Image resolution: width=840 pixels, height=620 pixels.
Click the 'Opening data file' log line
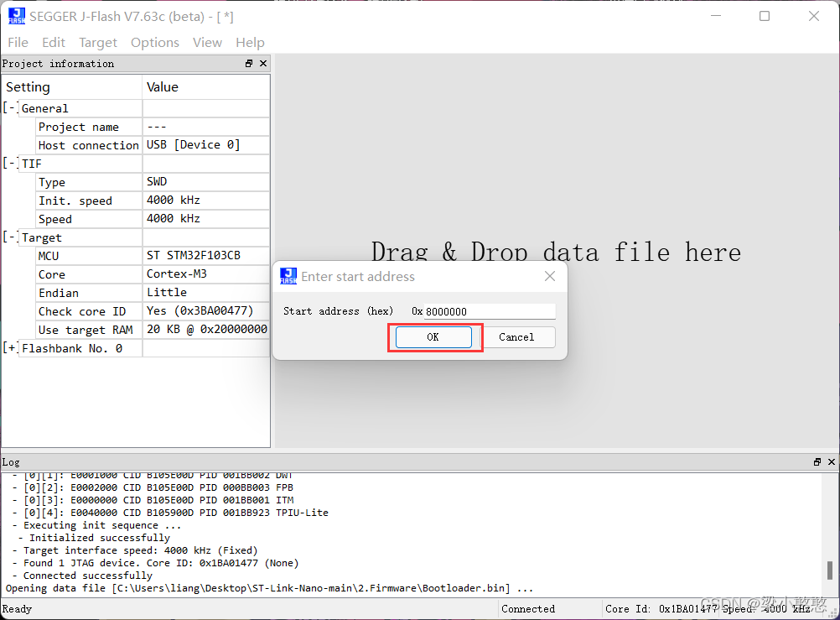pyautogui.click(x=269, y=588)
